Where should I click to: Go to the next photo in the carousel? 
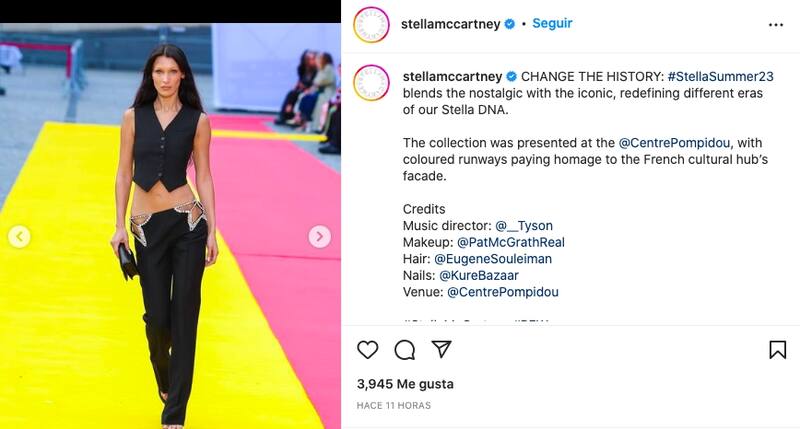click(319, 237)
